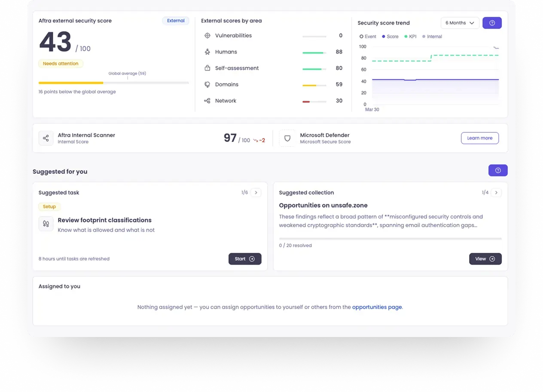This screenshot has width=543, height=392.
Task: Click the Mar 30 axis label
Action: point(372,110)
